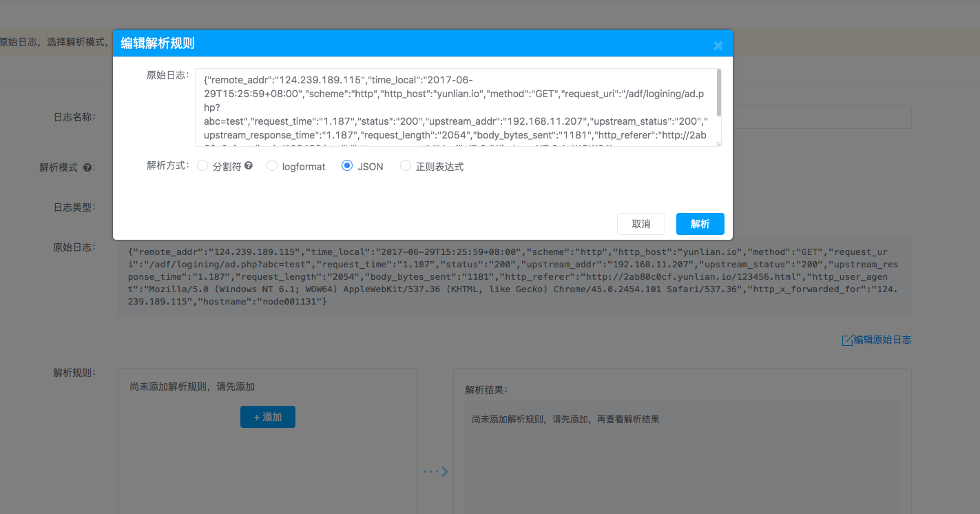
Task: Click the 解析结果 placeholder message text
Action: pos(565,419)
